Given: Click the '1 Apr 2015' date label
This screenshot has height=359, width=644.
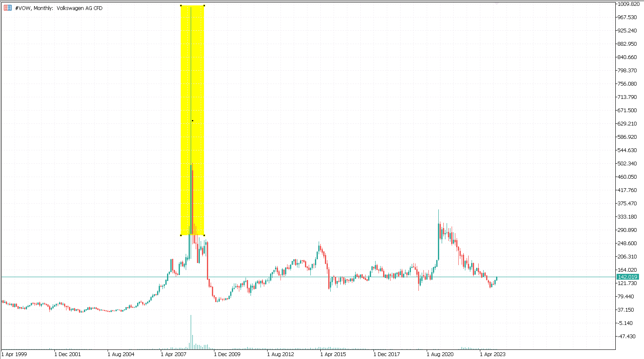Looking at the screenshot, I should [333, 354].
